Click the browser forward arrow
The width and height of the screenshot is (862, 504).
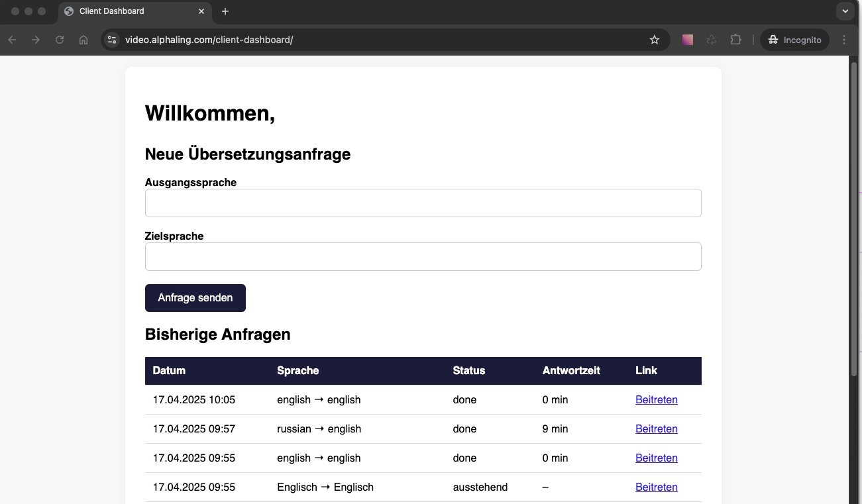(36, 40)
